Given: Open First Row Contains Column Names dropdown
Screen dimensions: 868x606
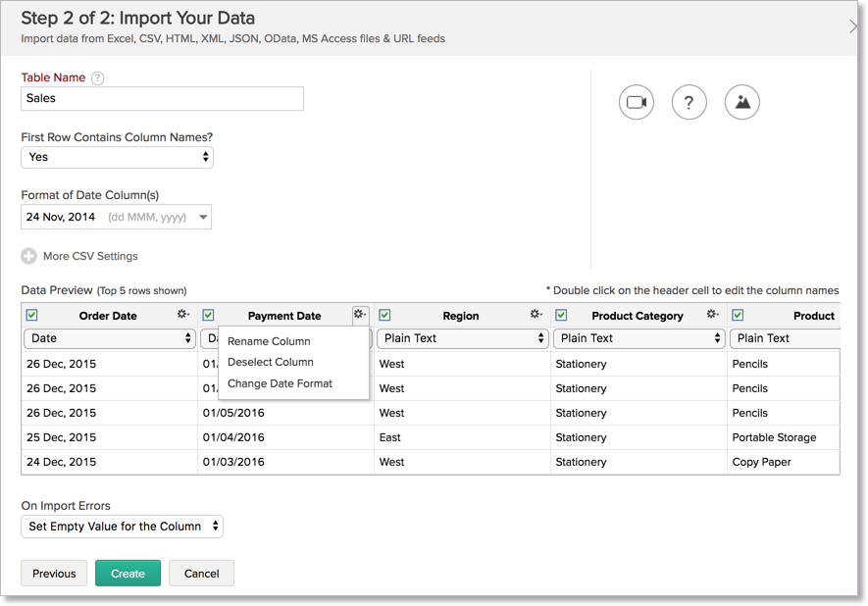Looking at the screenshot, I should pyautogui.click(x=117, y=157).
